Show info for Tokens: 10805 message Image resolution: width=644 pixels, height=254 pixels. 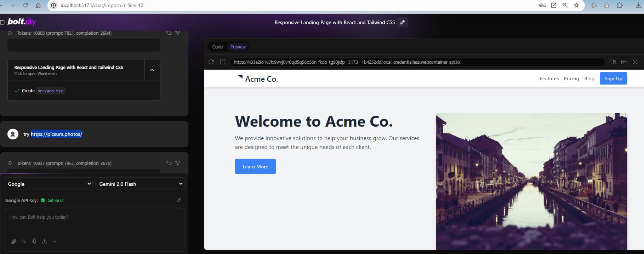pyautogui.click(x=10, y=33)
